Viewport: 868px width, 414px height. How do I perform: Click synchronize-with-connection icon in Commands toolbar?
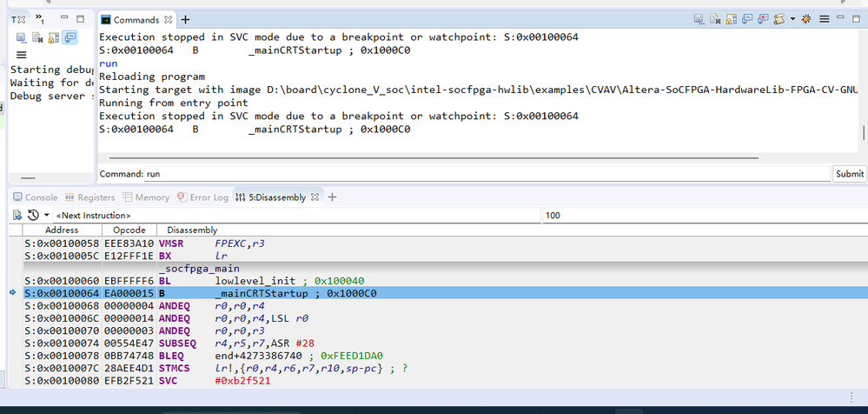point(747,19)
